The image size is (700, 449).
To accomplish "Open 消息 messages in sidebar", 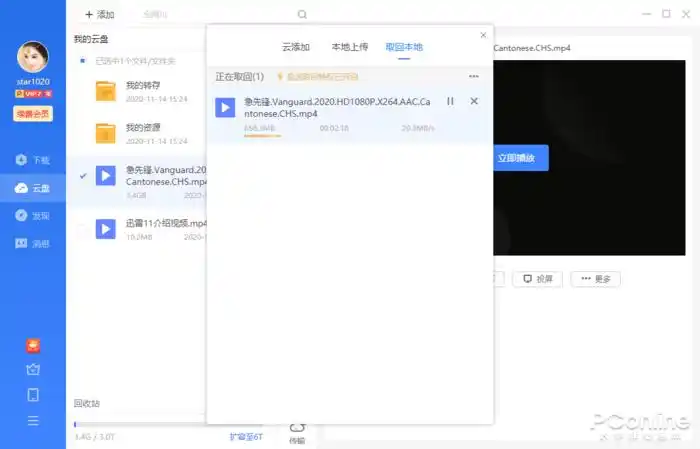I will click(32, 244).
